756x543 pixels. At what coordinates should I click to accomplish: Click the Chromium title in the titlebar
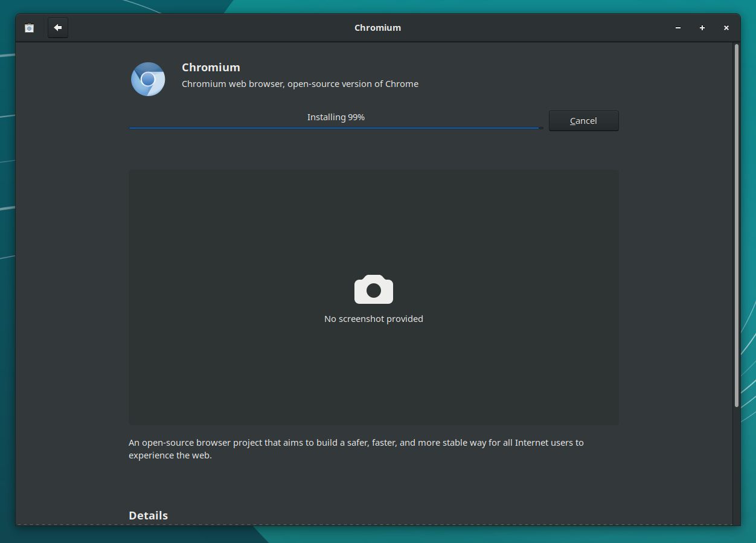click(x=377, y=27)
